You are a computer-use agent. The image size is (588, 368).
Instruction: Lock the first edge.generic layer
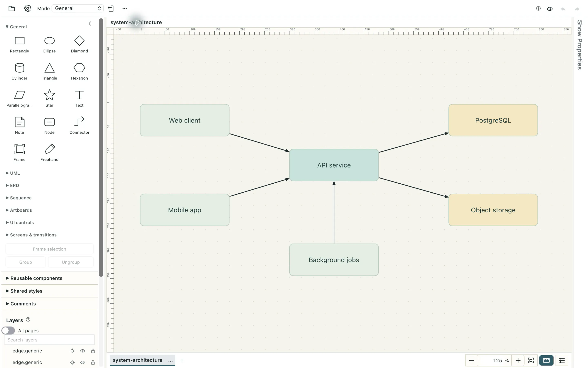point(93,351)
